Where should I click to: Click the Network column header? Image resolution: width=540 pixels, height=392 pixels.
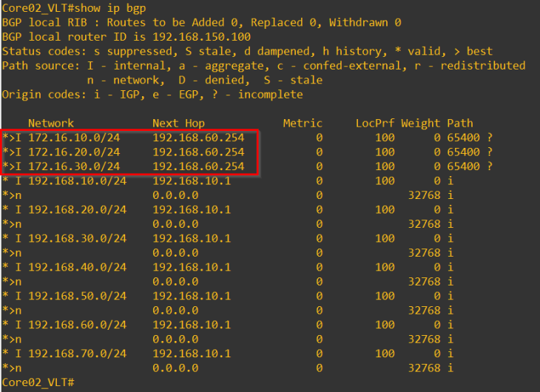click(51, 124)
